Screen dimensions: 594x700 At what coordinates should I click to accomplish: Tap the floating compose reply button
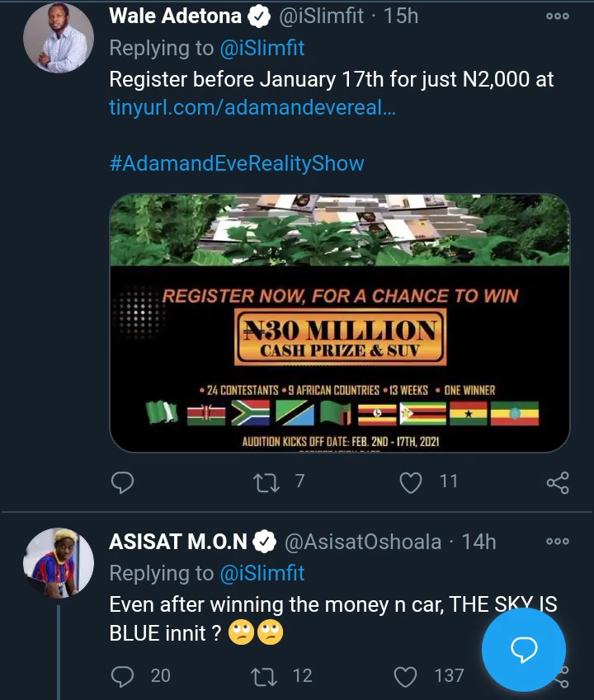pyautogui.click(x=524, y=650)
